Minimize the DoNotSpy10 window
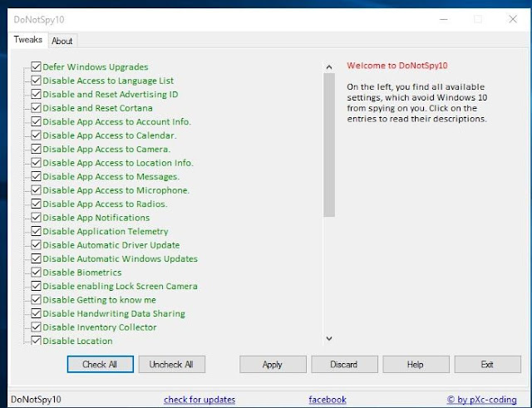Image resolution: width=532 pixels, height=408 pixels. (443, 19)
